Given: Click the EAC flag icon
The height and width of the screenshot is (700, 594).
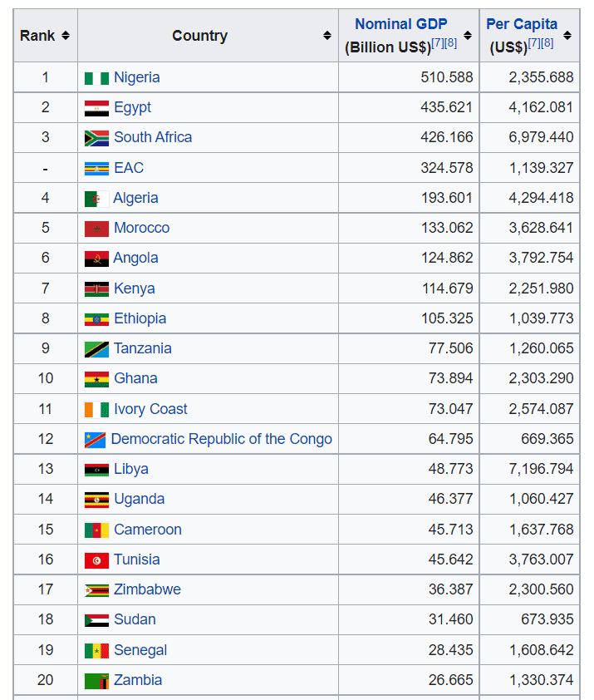Looking at the screenshot, I should (96, 169).
